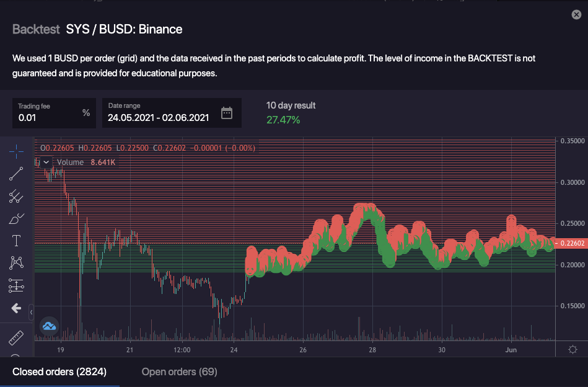Select the text annotation tool
The height and width of the screenshot is (387, 588).
[16, 241]
